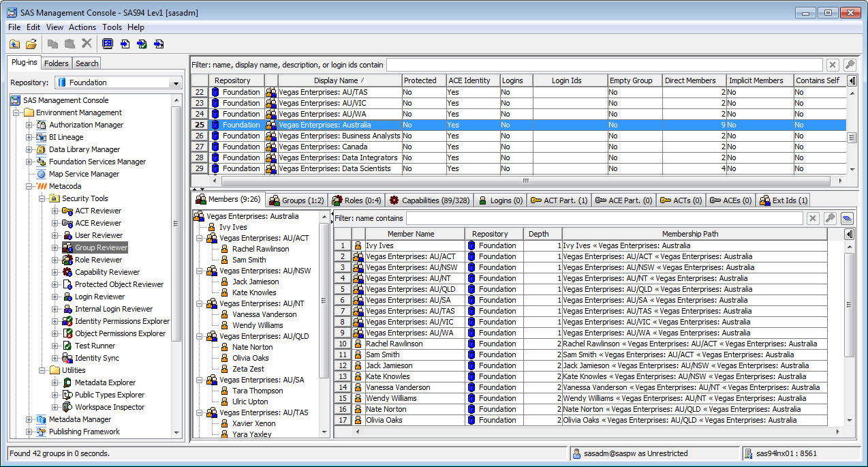
Task: Click the Public Types Explorer icon
Action: coord(67,395)
